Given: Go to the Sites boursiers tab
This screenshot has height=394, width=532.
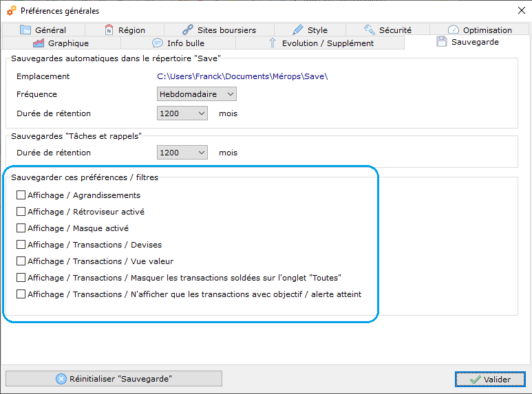Looking at the screenshot, I should click(219, 30).
